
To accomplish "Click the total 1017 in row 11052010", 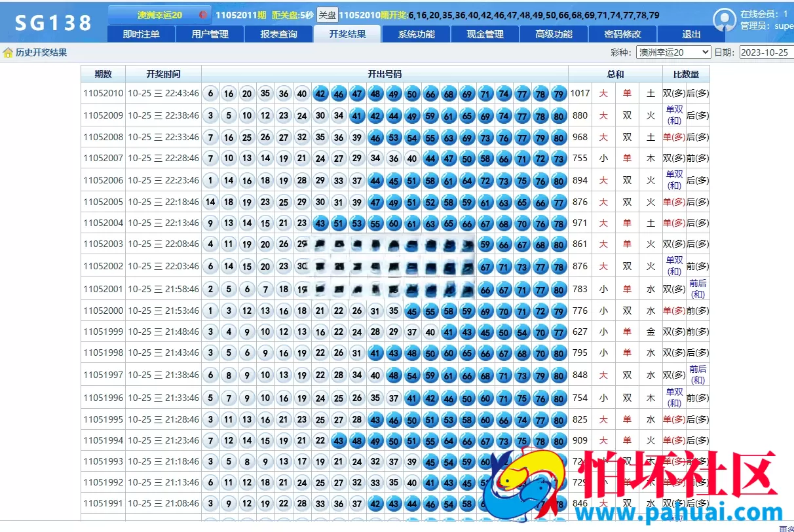I will pyautogui.click(x=580, y=93).
